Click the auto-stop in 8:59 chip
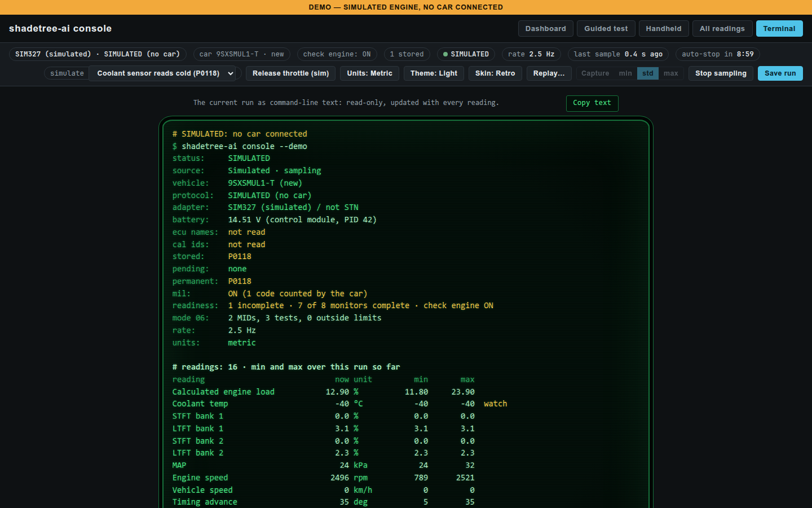Image resolution: width=812 pixels, height=508 pixels. pos(718,54)
